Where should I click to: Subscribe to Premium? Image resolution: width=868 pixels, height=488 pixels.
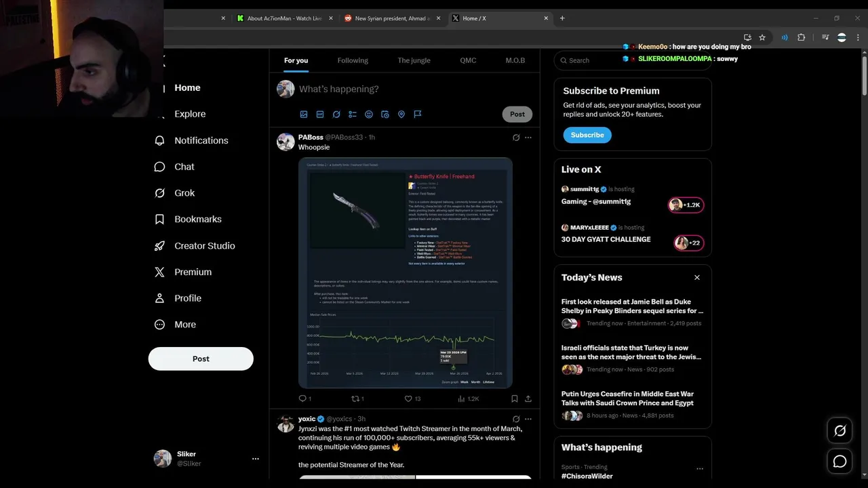point(587,135)
